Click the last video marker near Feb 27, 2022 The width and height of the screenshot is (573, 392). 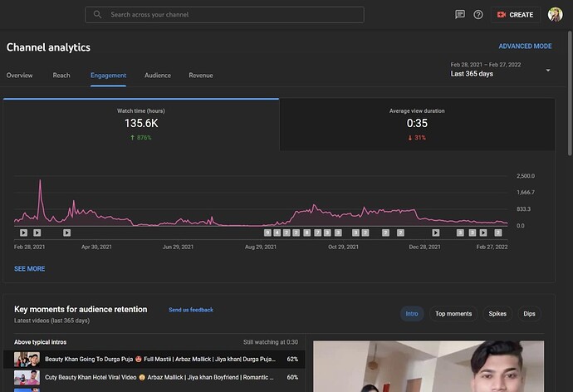coord(498,233)
